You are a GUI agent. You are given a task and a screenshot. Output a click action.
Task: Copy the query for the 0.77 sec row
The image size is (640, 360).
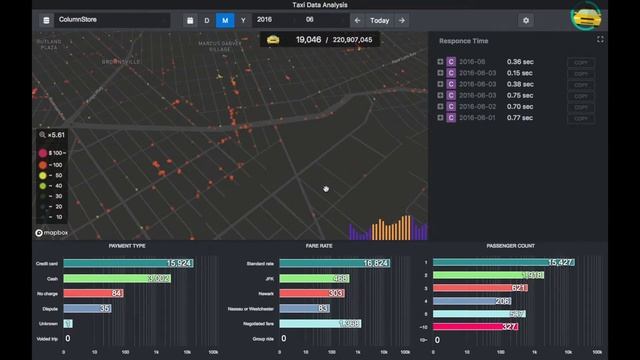tap(581, 118)
